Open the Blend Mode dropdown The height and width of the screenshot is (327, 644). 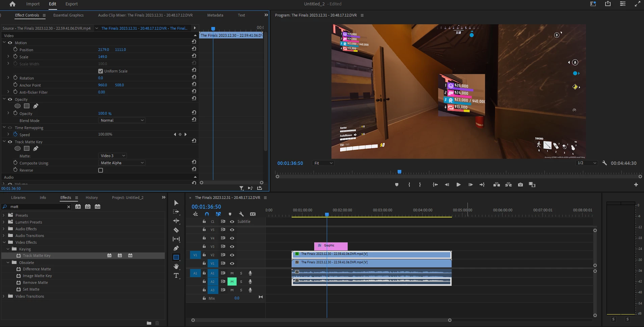coord(122,120)
